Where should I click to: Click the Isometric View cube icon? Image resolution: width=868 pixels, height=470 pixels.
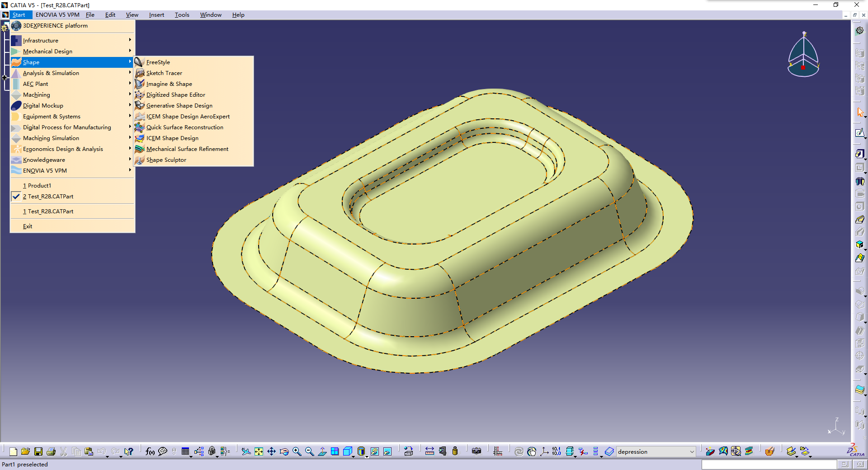coord(348,451)
